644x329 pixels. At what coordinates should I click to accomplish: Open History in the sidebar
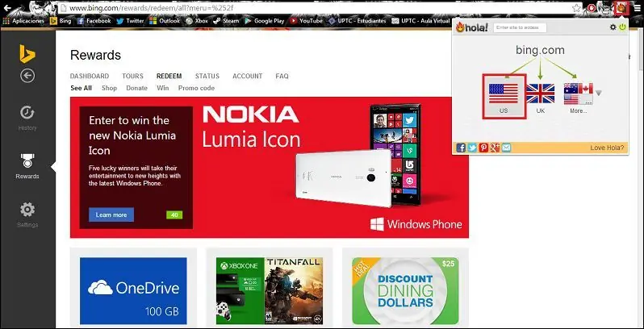coord(27,119)
